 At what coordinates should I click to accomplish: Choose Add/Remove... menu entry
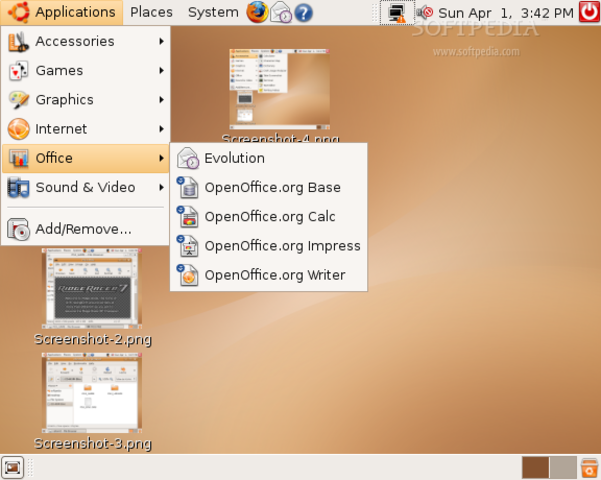pos(85,229)
